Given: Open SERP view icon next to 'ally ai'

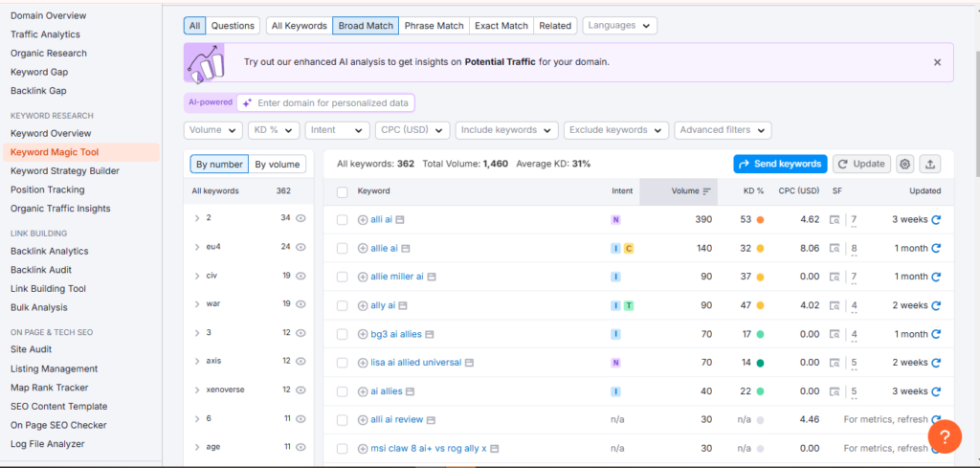Looking at the screenshot, I should 403,305.
